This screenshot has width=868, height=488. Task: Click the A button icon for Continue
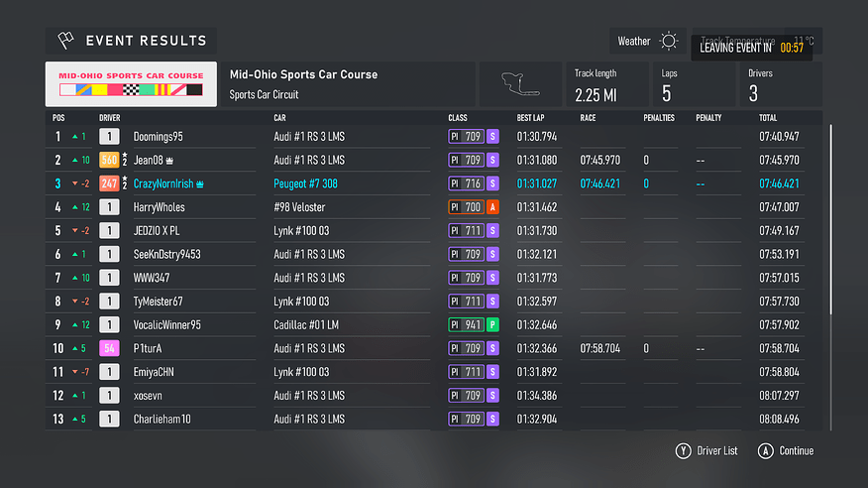tap(766, 451)
